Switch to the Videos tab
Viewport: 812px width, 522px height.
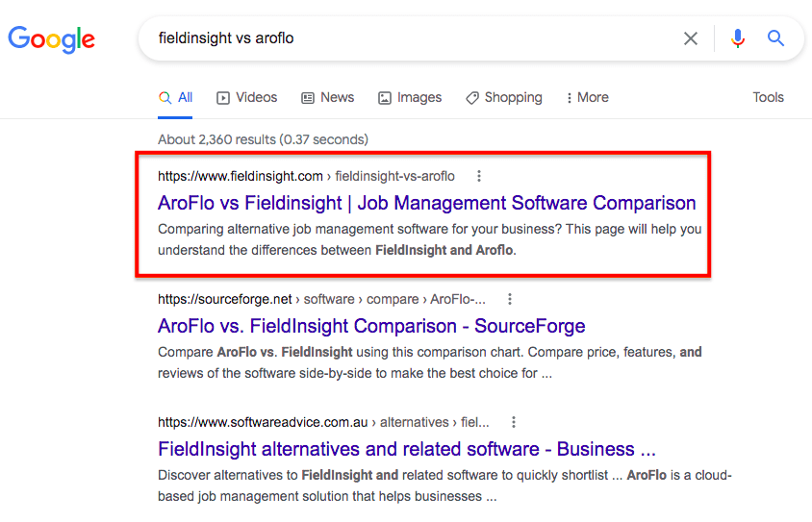tap(247, 97)
